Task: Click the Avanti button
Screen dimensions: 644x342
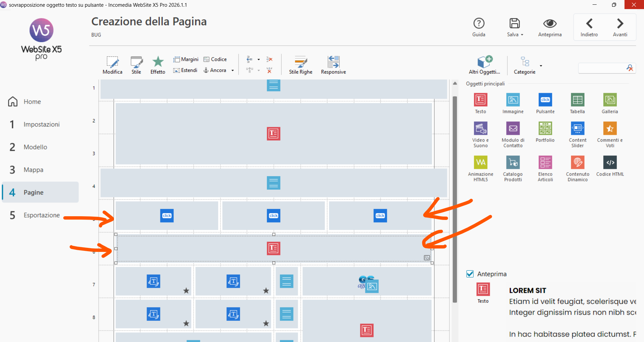Action: pos(620,27)
